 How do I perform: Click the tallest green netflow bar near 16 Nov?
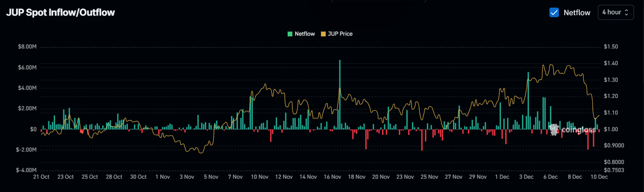pos(340,95)
